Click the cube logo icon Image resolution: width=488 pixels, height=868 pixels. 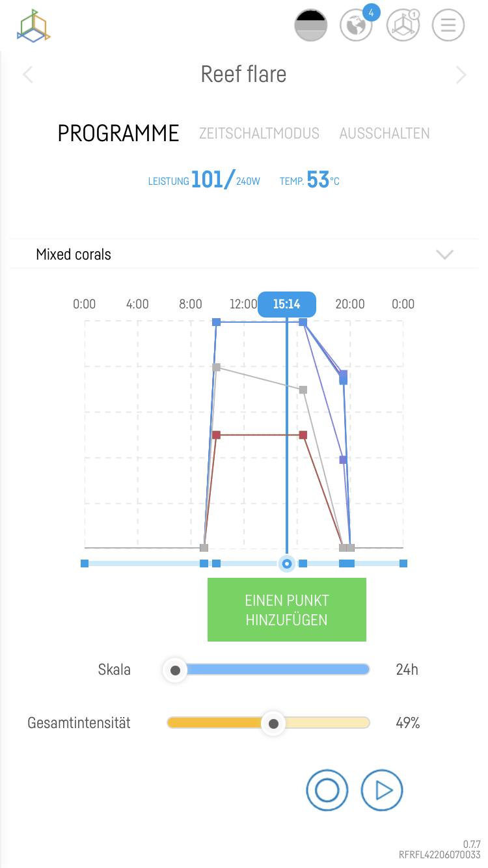[34, 26]
